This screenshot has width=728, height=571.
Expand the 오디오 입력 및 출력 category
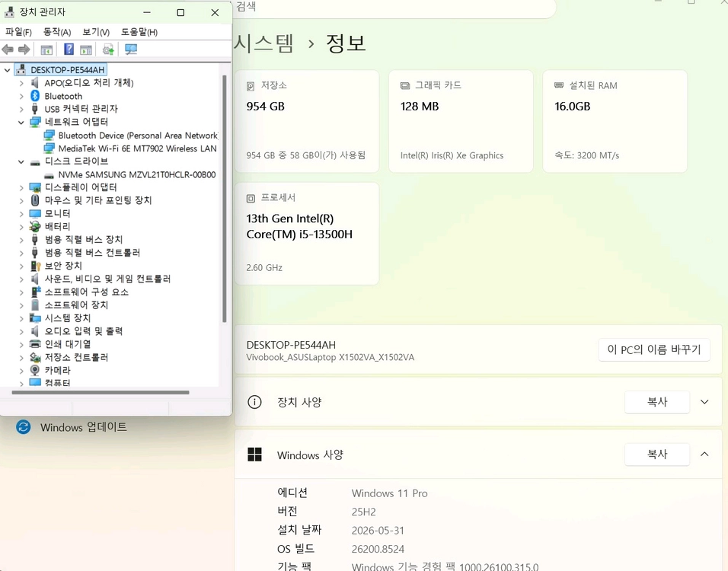click(x=21, y=331)
